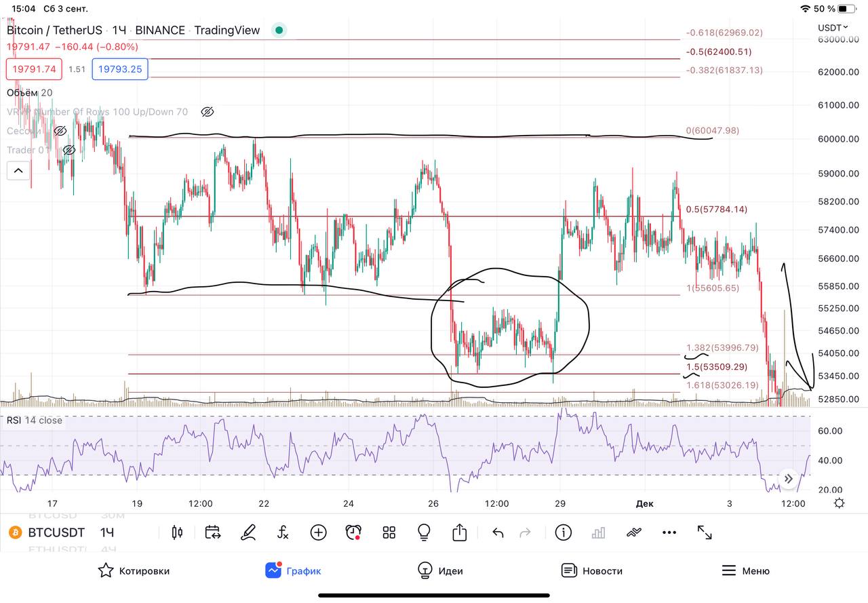This screenshot has width=868, height=603.
Task: Open chart settings gear on time axis
Action: coord(840,503)
